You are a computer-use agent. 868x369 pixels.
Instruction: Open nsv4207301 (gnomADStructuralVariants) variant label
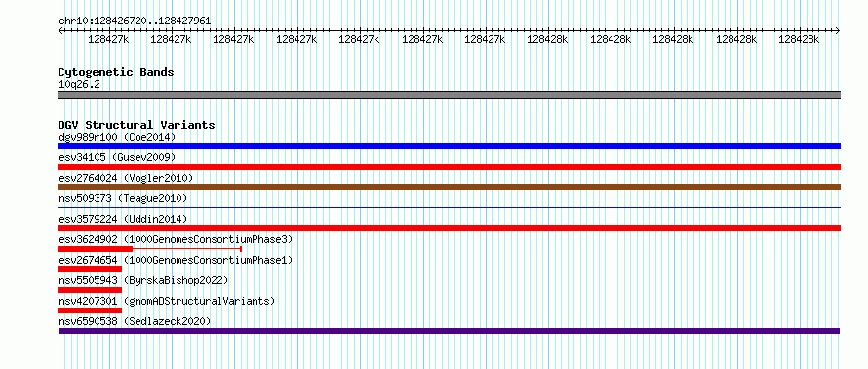point(167,301)
